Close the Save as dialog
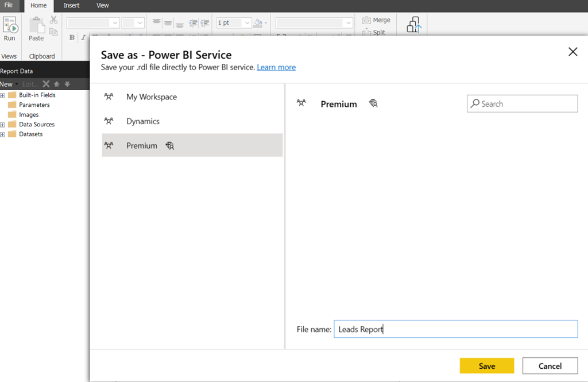Image resolution: width=588 pixels, height=382 pixels. pyautogui.click(x=572, y=52)
